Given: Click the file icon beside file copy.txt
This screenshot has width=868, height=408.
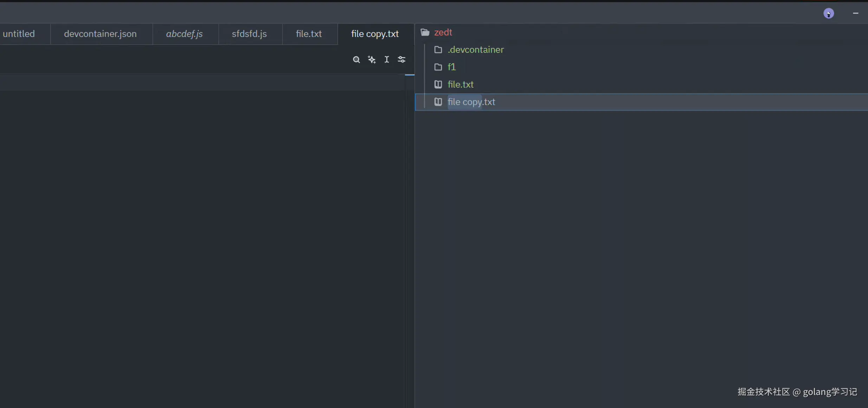Looking at the screenshot, I should pyautogui.click(x=438, y=102).
